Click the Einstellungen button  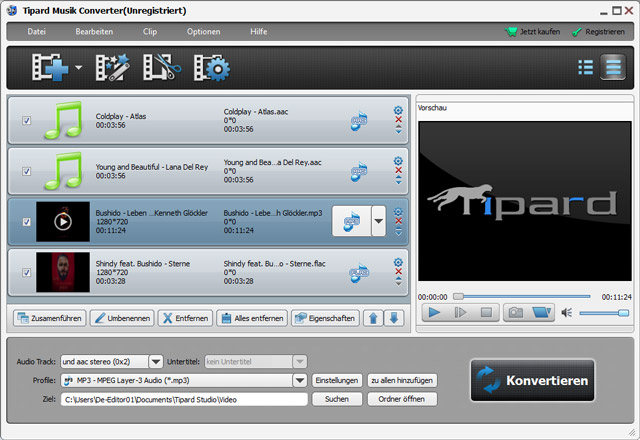(337, 380)
